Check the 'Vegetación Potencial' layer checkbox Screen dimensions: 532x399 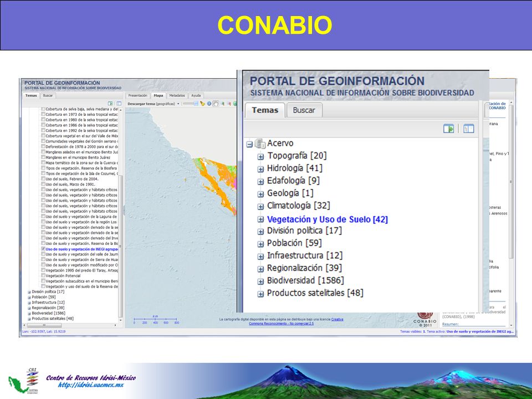(x=43, y=275)
